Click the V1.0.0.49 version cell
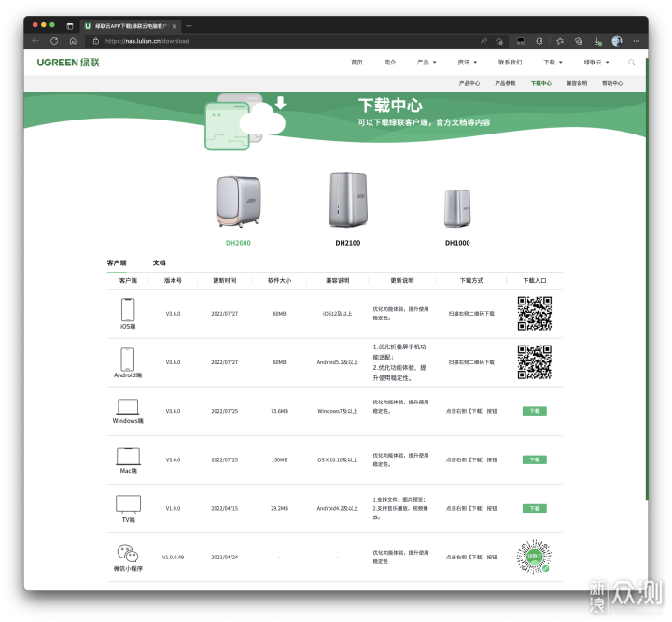The height and width of the screenshot is (622, 672). pyautogui.click(x=174, y=558)
